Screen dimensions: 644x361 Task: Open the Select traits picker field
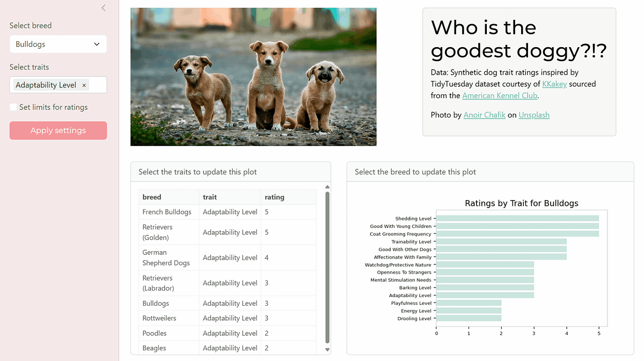click(x=58, y=84)
